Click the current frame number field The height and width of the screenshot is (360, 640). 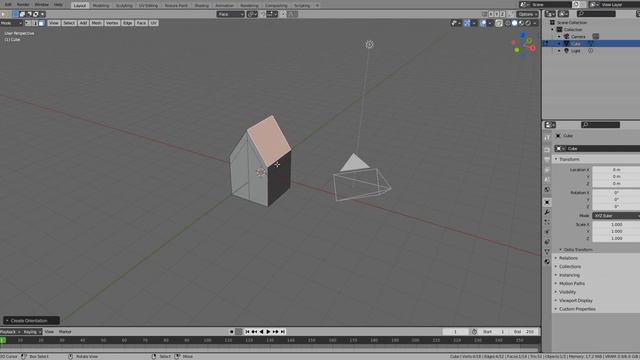(x=455, y=332)
